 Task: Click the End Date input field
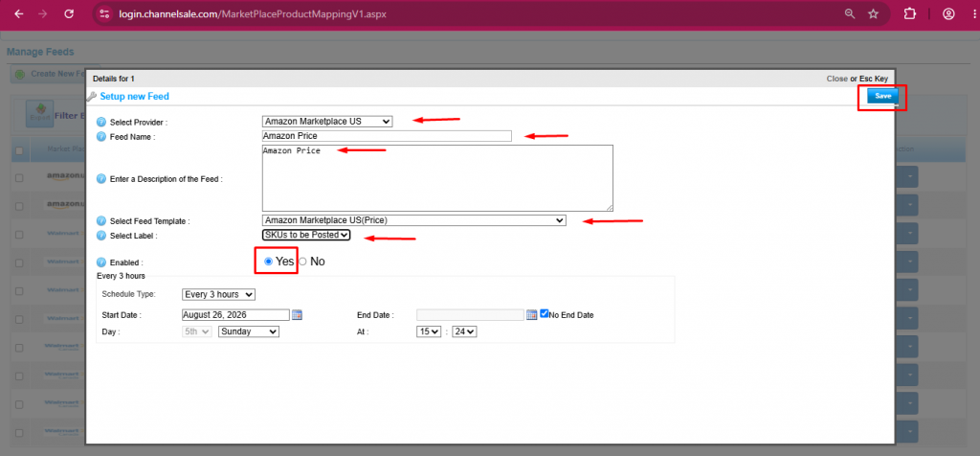(x=470, y=314)
